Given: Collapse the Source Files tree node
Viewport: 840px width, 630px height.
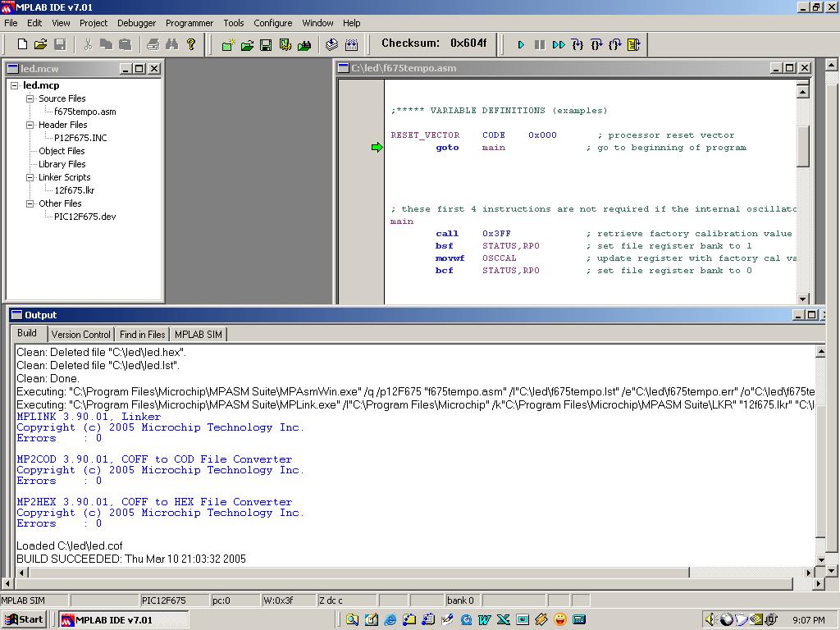Looking at the screenshot, I should click(30, 98).
